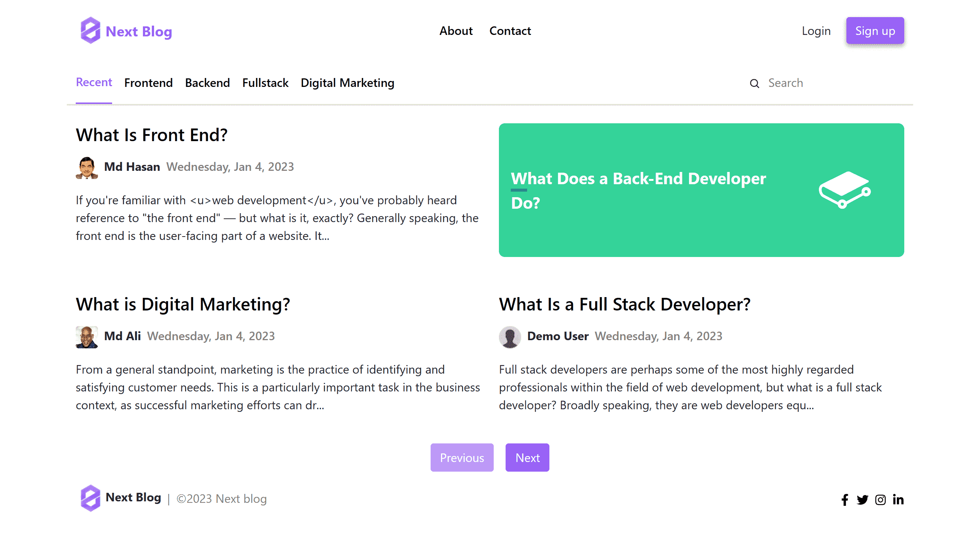Open the Digital Marketing tab
Image resolution: width=980 pixels, height=537 pixels.
347,83
